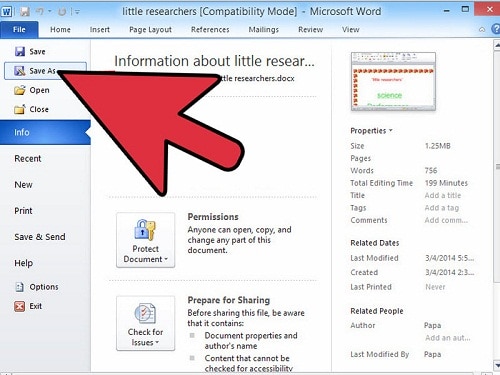Click the Created date value

coord(449,272)
